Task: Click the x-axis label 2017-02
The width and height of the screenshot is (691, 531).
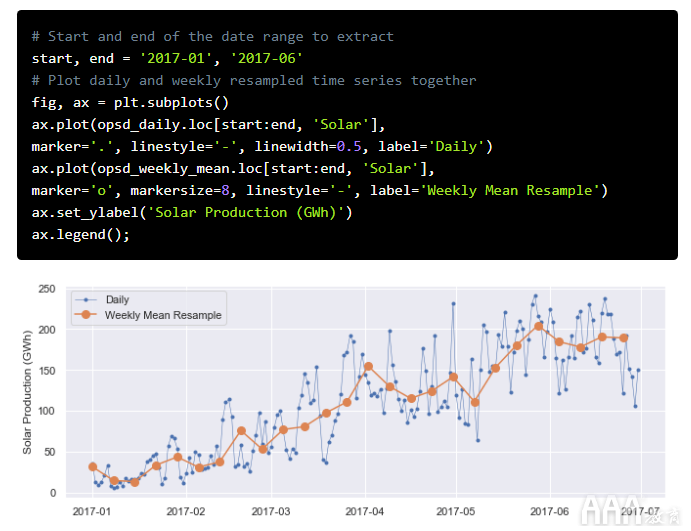Action: tap(186, 512)
